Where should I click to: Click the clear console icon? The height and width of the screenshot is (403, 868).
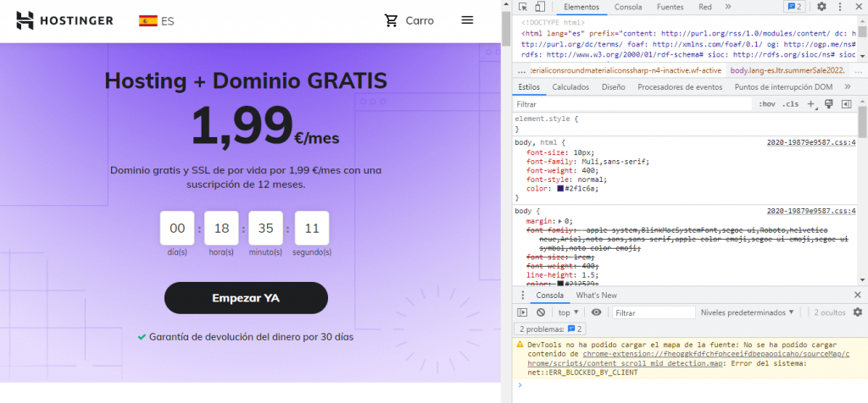tap(541, 312)
